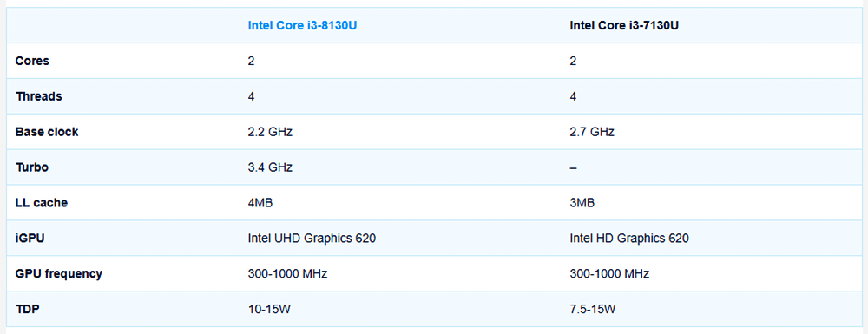Select the Threads row label
Image resolution: width=868 pixels, height=334 pixels.
[x=39, y=96]
